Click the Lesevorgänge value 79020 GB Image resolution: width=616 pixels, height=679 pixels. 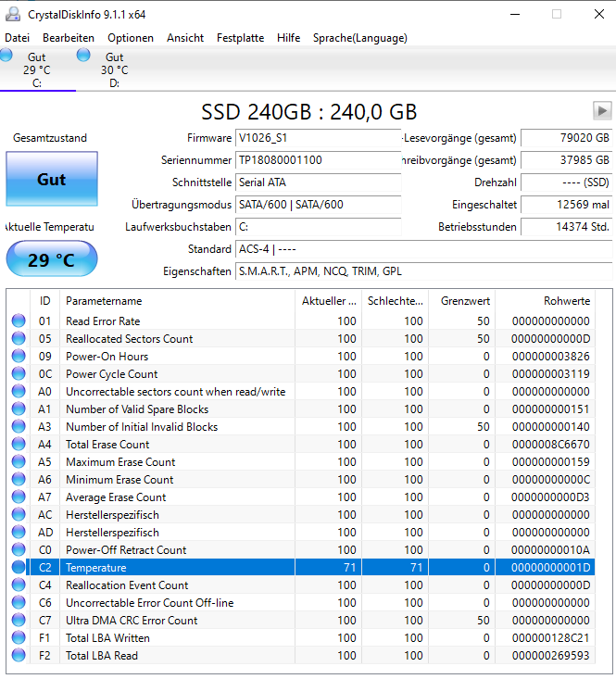566,138
